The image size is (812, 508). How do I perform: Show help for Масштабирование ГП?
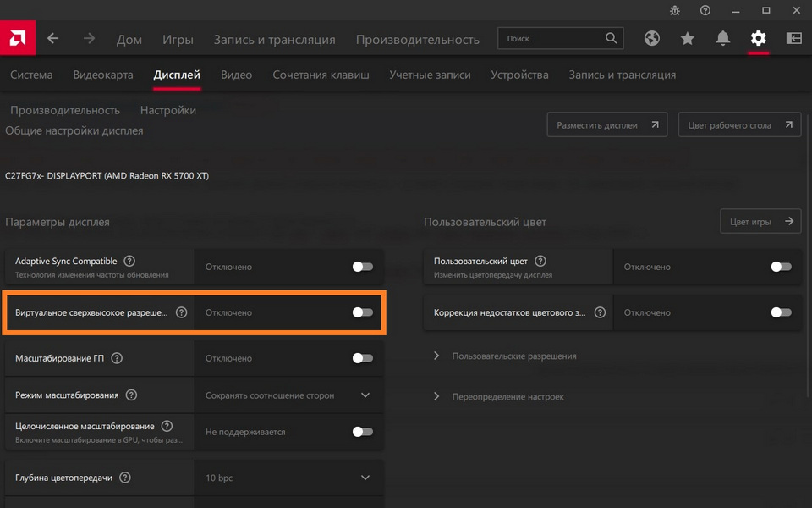click(117, 358)
